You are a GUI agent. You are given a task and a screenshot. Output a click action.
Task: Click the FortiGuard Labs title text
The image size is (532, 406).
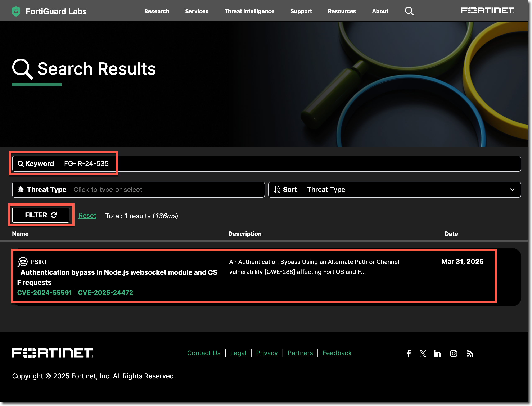56,11
